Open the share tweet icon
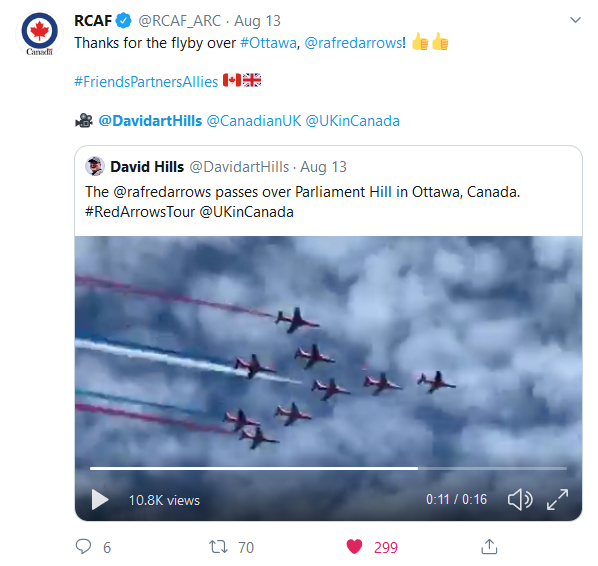Viewport: 598px width, 566px height. tap(489, 546)
